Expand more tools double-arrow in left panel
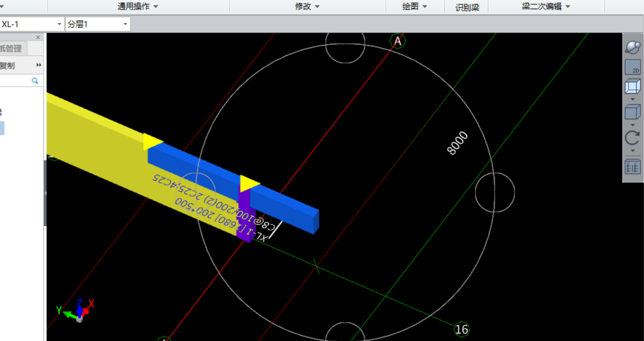The image size is (644, 341). [39, 65]
